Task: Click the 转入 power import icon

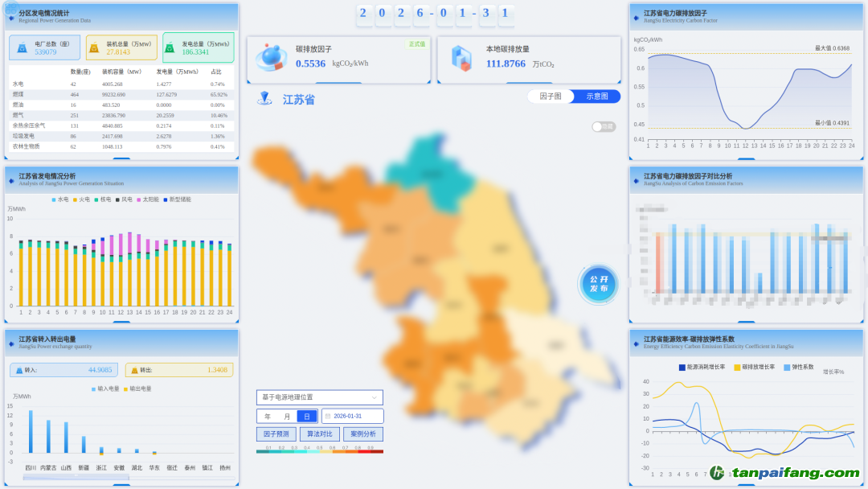Action: [x=18, y=370]
